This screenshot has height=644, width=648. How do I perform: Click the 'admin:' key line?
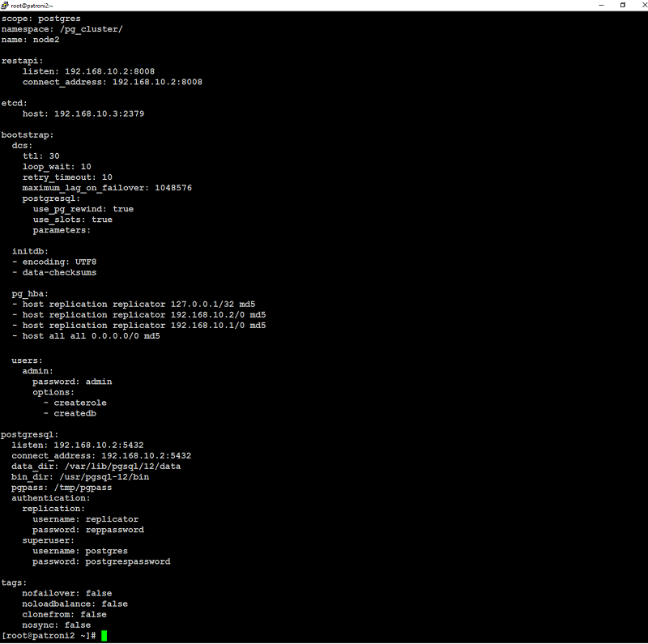tap(37, 371)
